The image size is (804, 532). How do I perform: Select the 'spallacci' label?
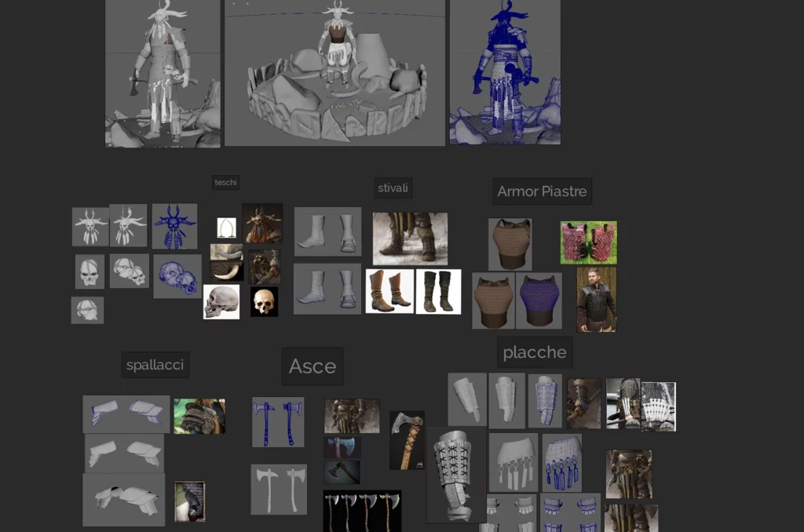pyautogui.click(x=155, y=365)
